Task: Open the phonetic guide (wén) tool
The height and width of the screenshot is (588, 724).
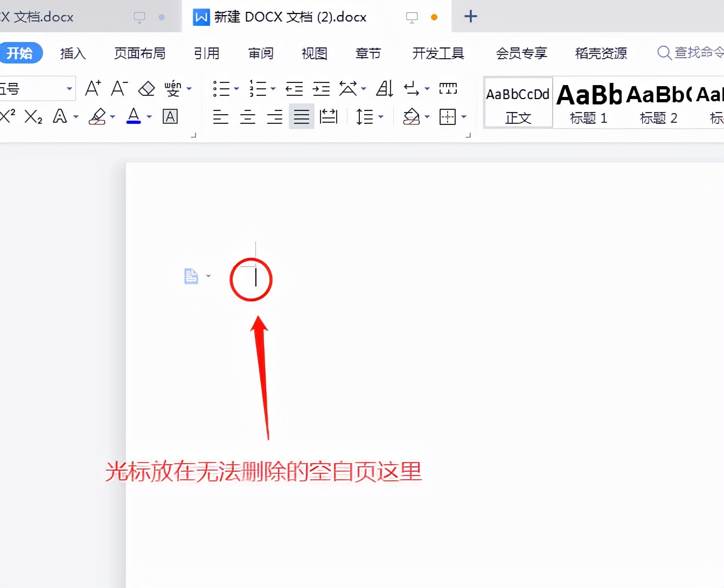Action: (173, 88)
